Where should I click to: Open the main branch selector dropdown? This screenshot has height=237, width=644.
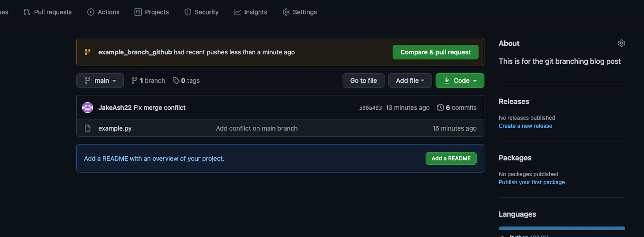(x=100, y=80)
